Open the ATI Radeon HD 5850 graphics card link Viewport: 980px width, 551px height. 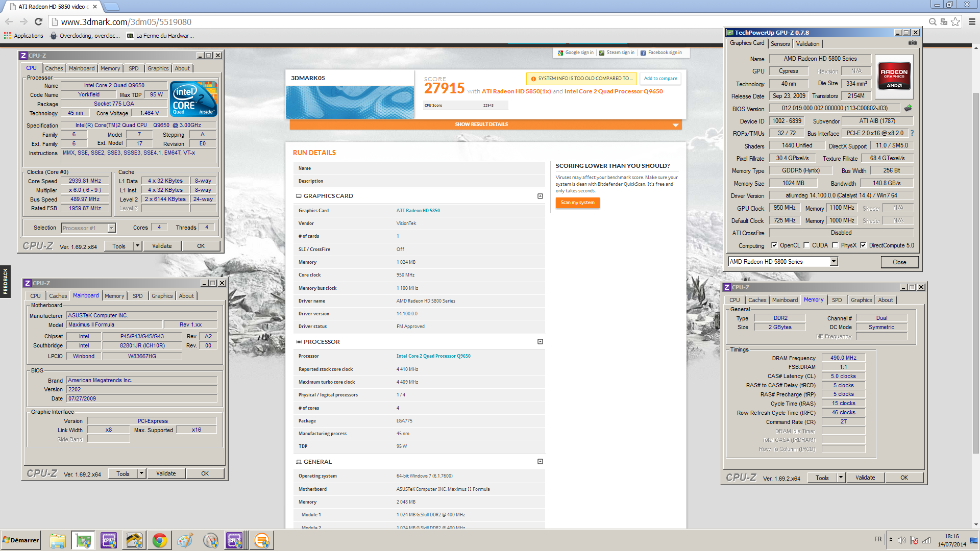[x=418, y=211]
